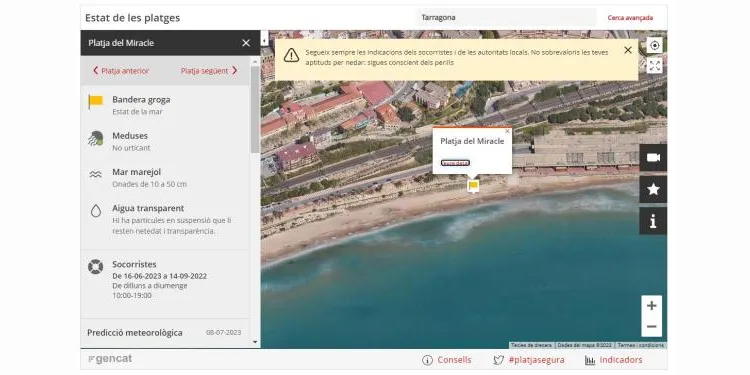This screenshot has width=750, height=375.
Task: Click the yellow flag icon in the panel
Action: pos(96,102)
